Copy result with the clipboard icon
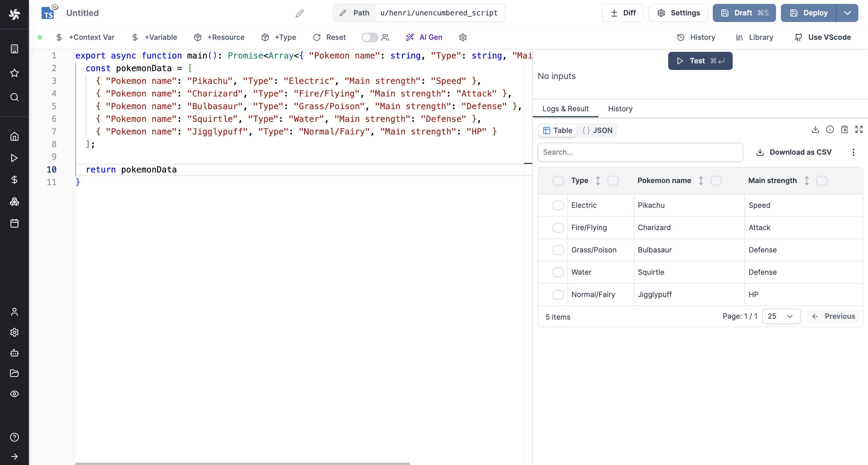Image resolution: width=868 pixels, height=465 pixels. [844, 129]
